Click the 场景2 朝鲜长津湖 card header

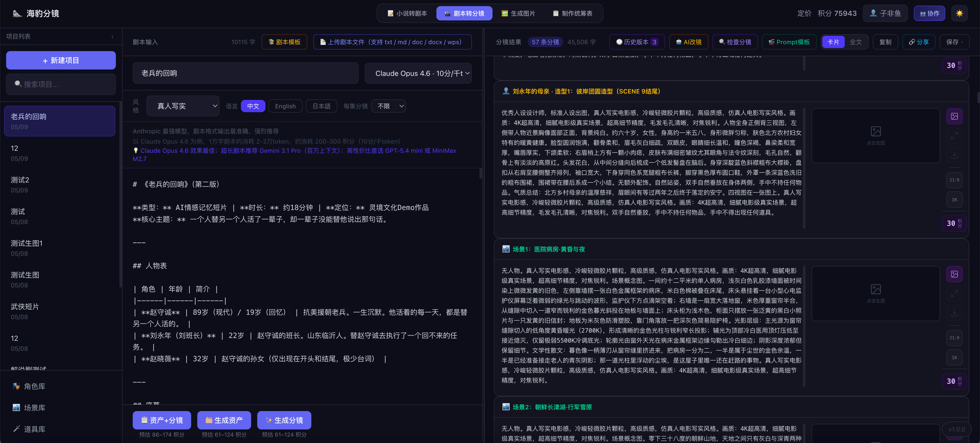(x=731, y=407)
